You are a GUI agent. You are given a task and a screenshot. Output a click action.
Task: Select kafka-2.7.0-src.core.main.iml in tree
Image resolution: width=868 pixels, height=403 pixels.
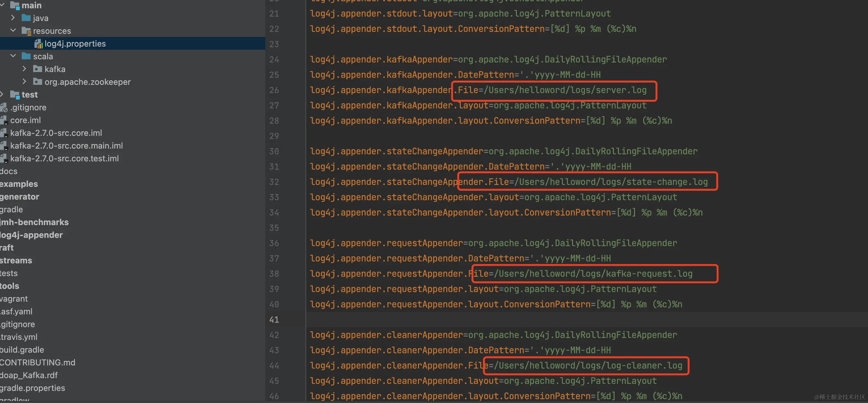(x=66, y=146)
